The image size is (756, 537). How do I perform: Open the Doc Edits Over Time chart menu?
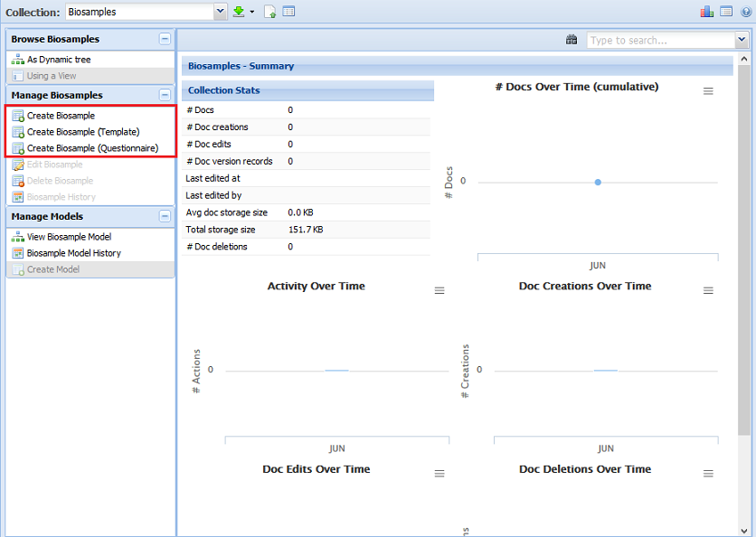439,474
